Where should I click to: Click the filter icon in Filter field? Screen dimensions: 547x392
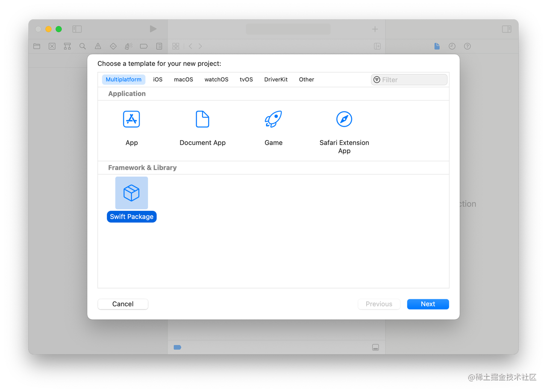coord(376,80)
